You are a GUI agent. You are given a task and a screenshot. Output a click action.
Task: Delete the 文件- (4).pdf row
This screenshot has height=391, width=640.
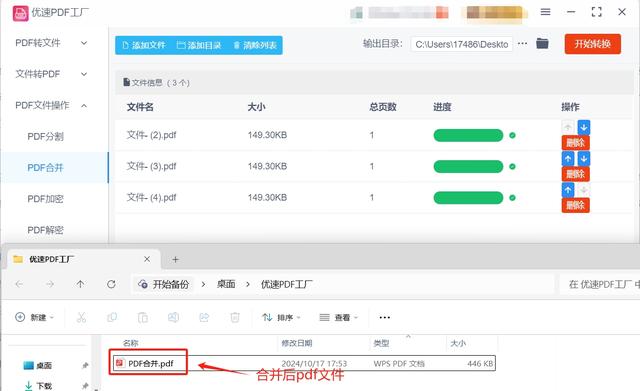[576, 205]
